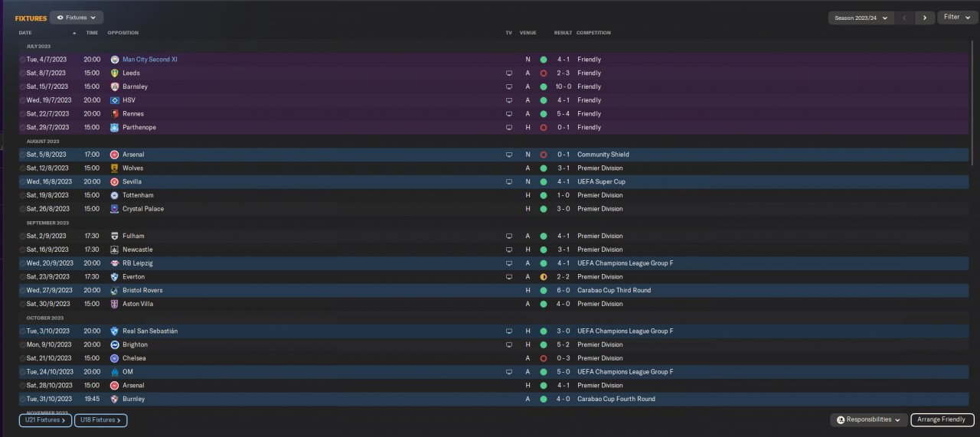
Task: Expand the Season 2023/24 selector
Action: pyautogui.click(x=861, y=18)
